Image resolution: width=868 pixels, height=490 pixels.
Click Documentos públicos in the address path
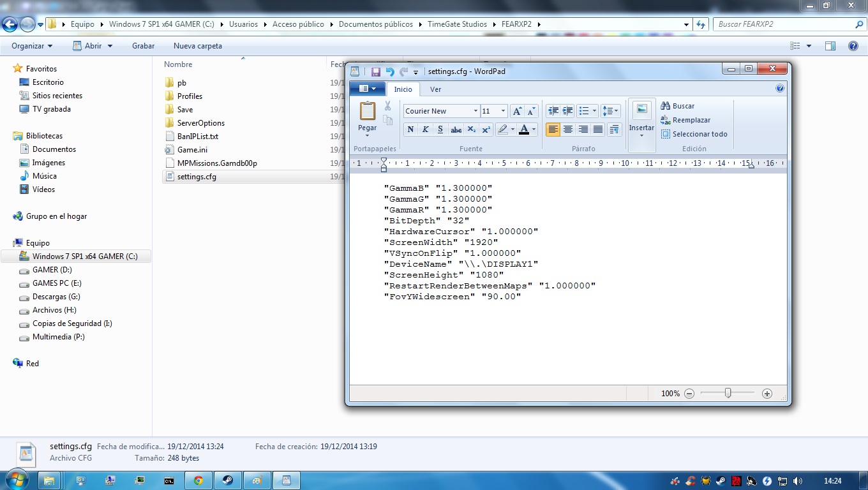(375, 24)
